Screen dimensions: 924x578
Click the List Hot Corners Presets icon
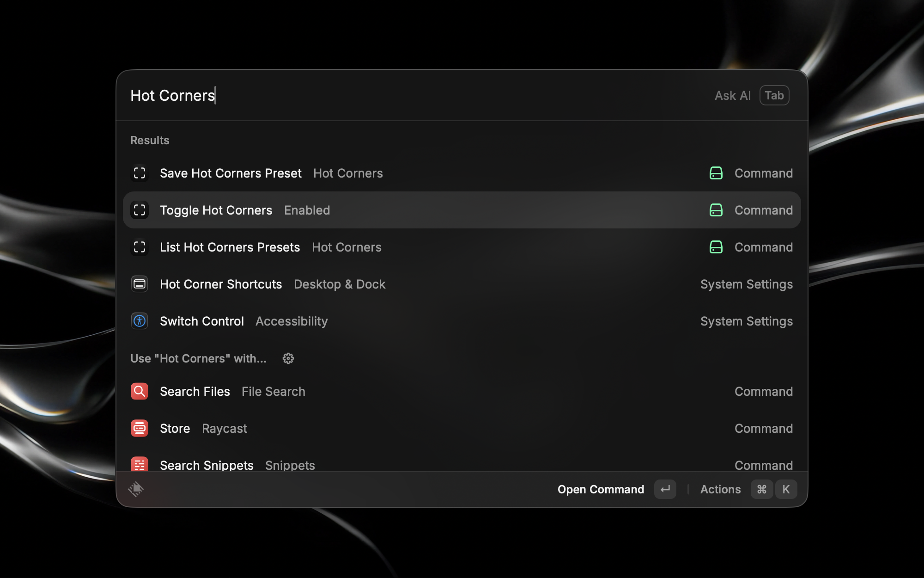(140, 247)
